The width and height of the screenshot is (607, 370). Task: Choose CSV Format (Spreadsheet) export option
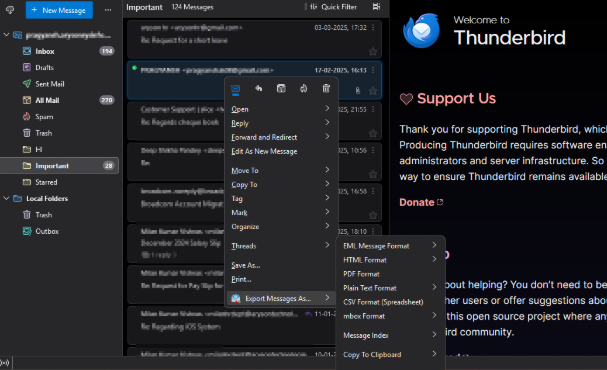point(390,302)
